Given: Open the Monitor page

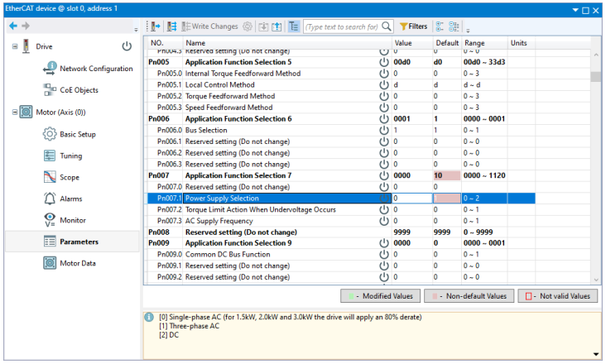Looking at the screenshot, I should tap(73, 220).
